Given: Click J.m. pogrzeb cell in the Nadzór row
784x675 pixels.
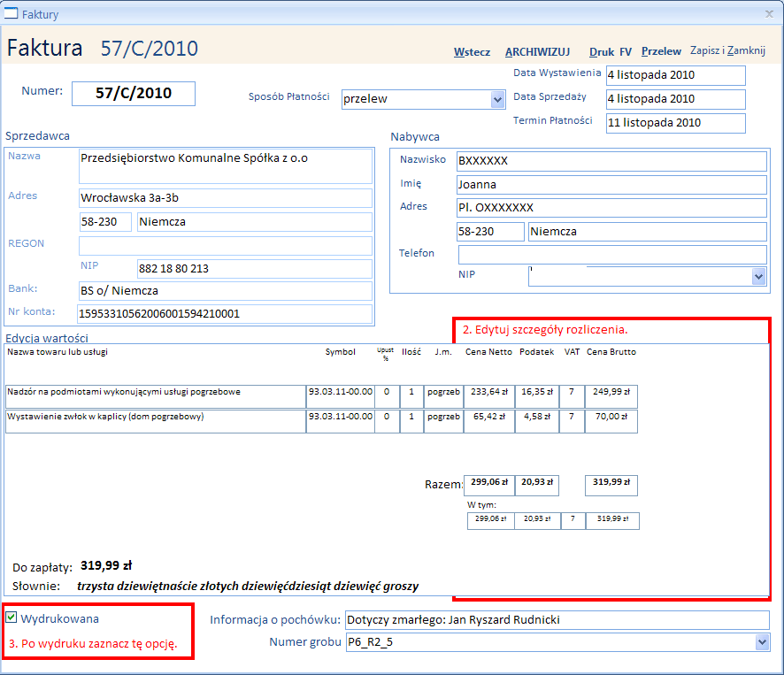Looking at the screenshot, I should 443,396.
